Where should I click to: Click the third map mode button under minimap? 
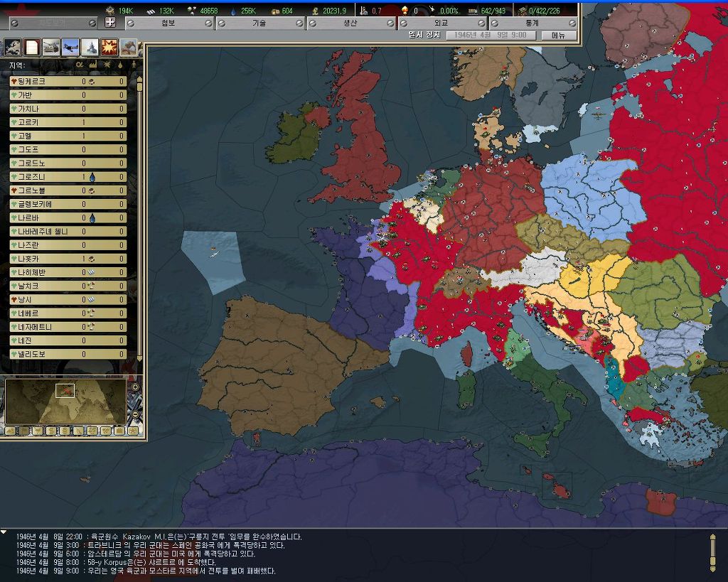click(x=38, y=431)
